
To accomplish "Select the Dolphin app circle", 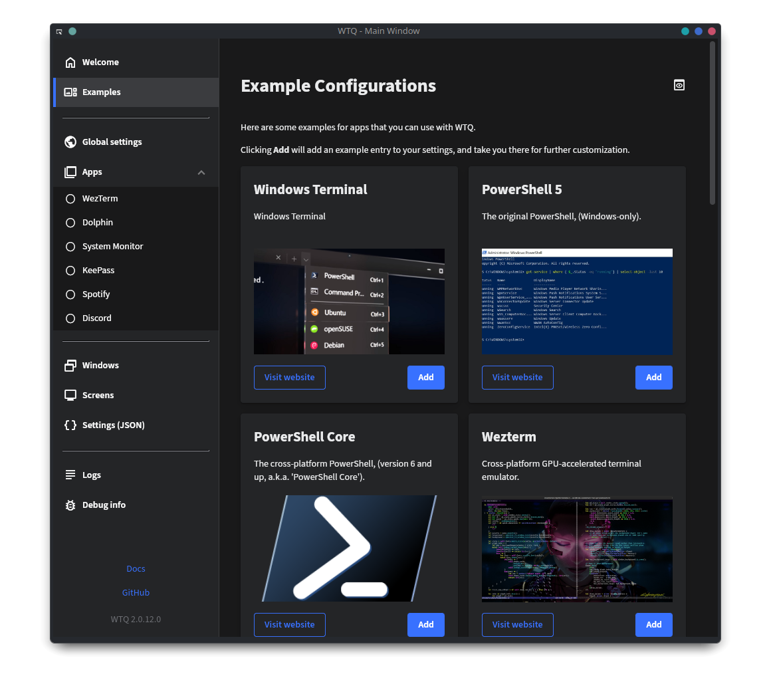I will 70,222.
